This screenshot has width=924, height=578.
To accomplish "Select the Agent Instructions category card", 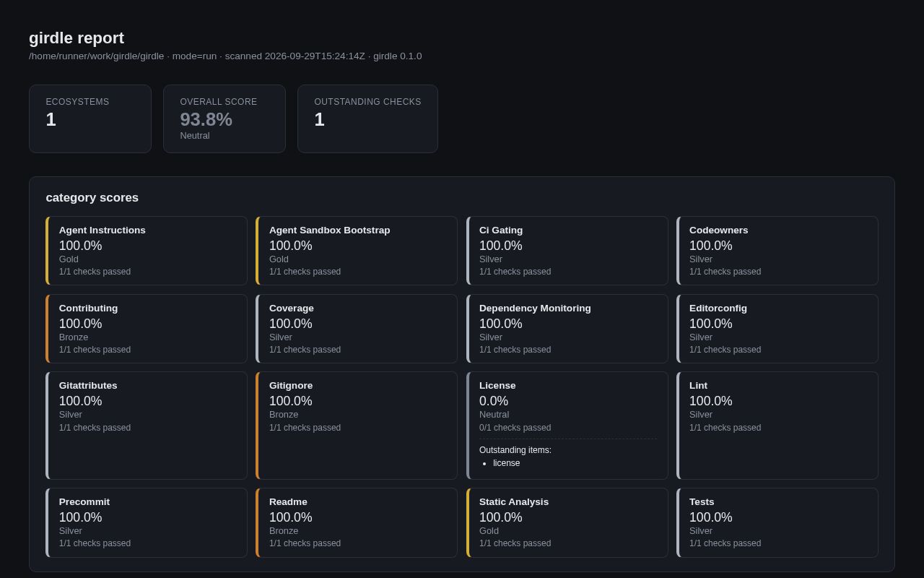I will pyautogui.click(x=147, y=251).
